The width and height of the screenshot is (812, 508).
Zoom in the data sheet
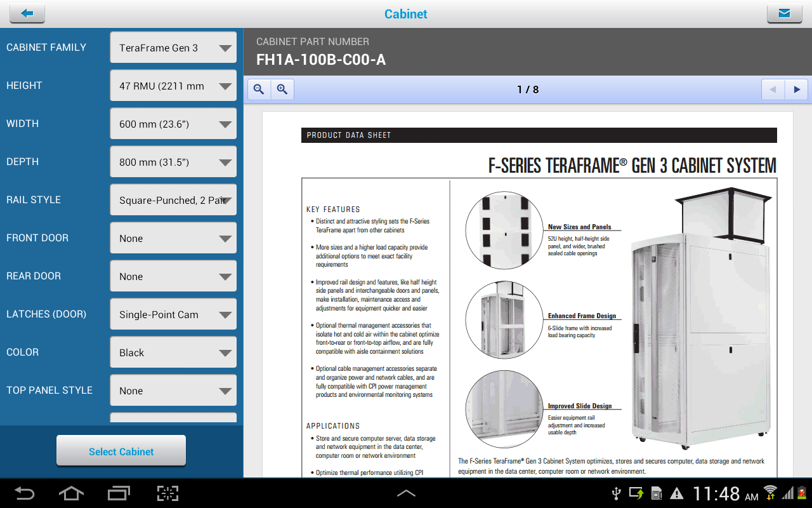(282, 90)
